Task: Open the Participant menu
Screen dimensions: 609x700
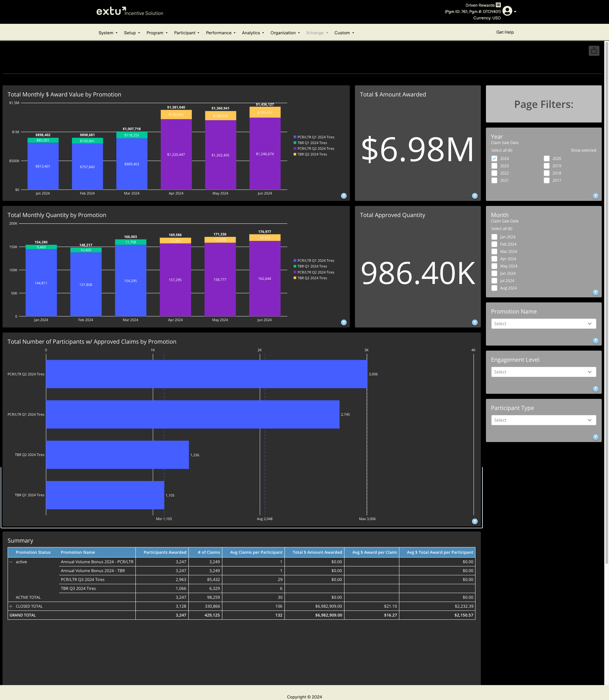Action: [187, 33]
